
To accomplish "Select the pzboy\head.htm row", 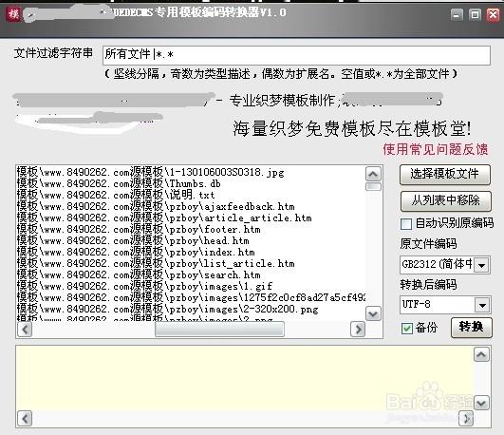I will tap(191, 240).
